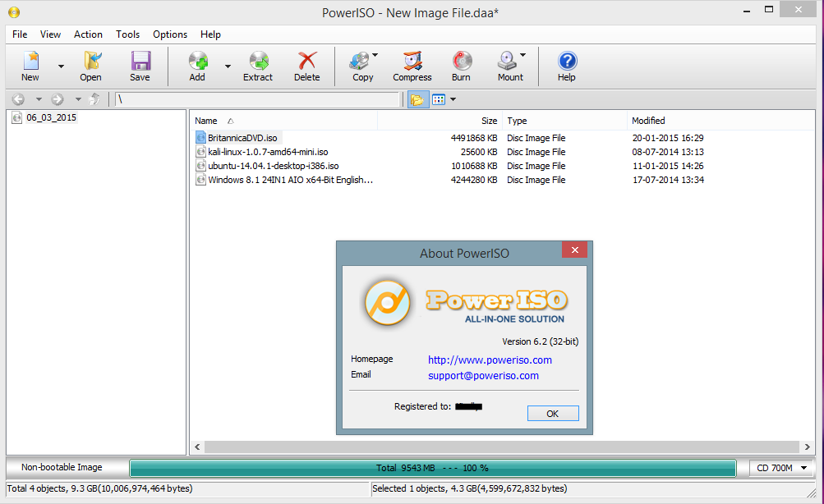Open the Forward history dropdown arrow
The image size is (824, 504).
78,99
